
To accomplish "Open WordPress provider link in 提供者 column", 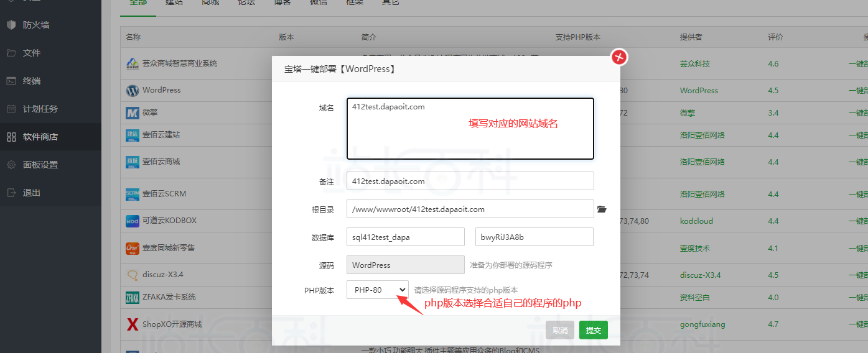I will [x=699, y=91].
